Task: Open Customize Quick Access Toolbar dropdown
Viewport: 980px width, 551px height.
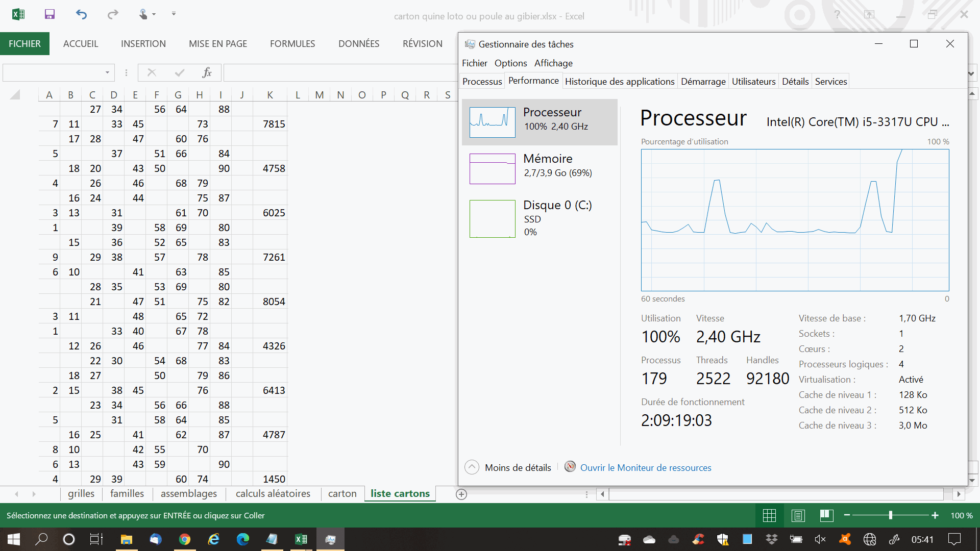Action: coord(174,14)
